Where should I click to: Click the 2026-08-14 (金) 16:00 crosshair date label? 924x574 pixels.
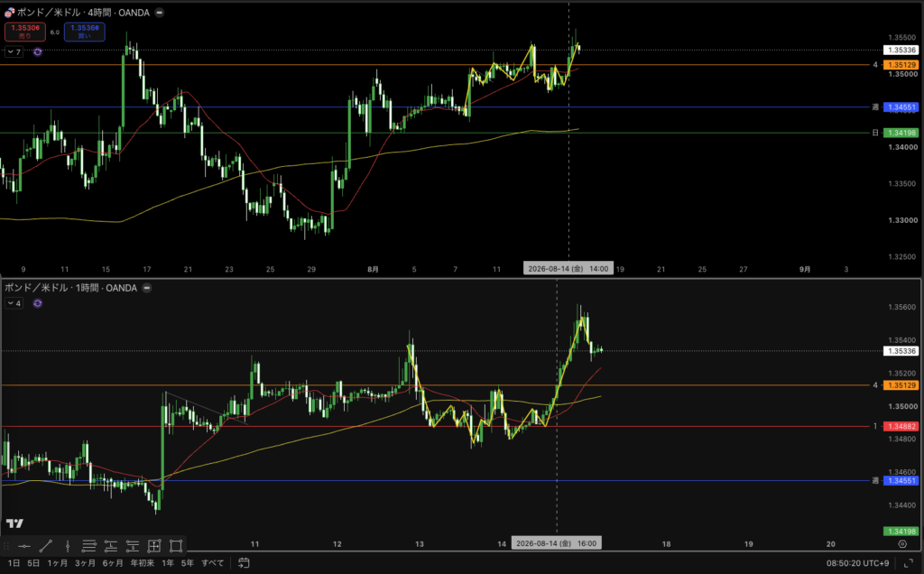tap(556, 543)
